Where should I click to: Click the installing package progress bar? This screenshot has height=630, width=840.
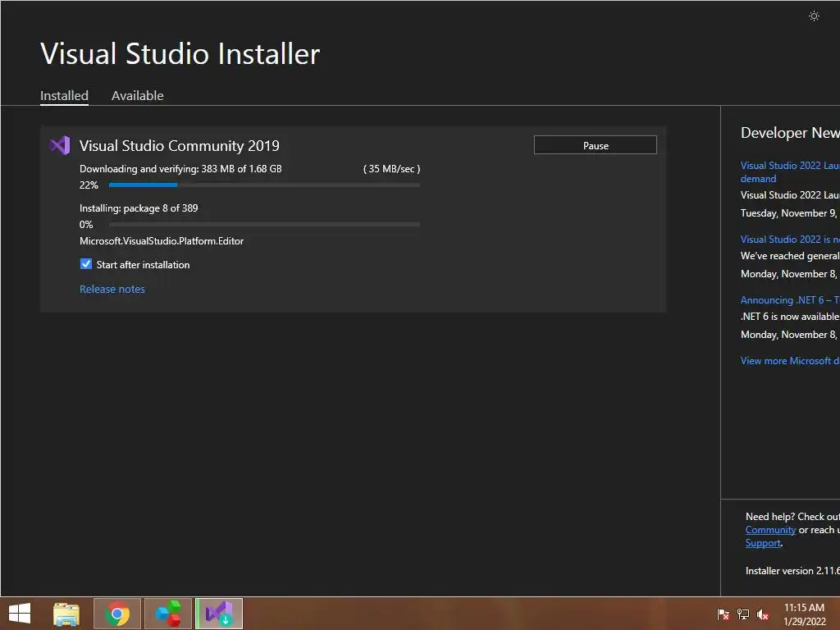tap(264, 225)
